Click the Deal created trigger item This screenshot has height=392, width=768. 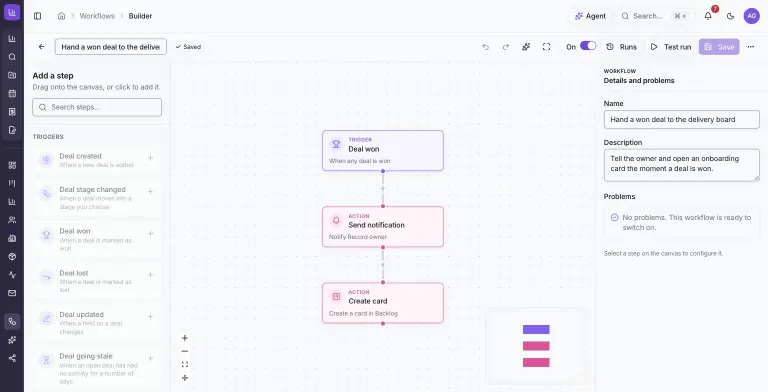(97, 160)
